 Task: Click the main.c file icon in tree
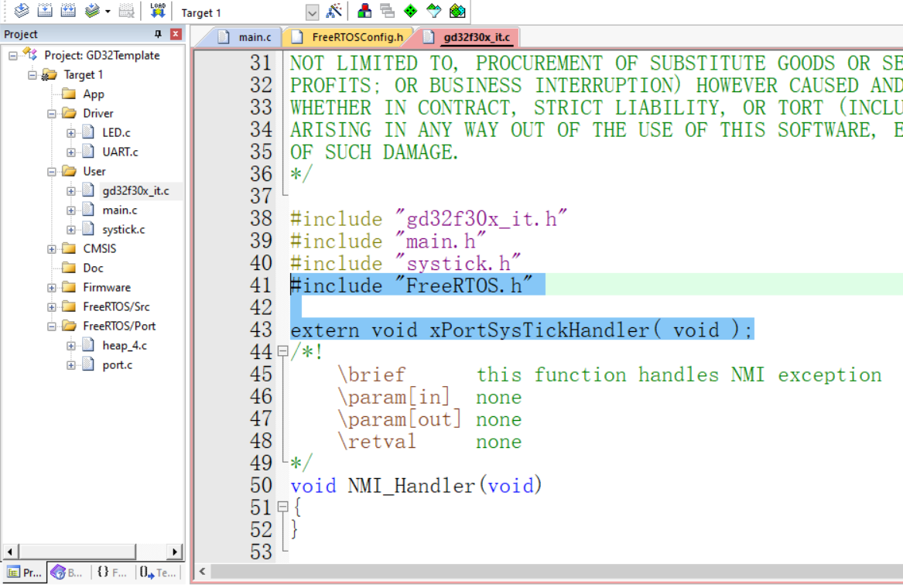point(88,210)
